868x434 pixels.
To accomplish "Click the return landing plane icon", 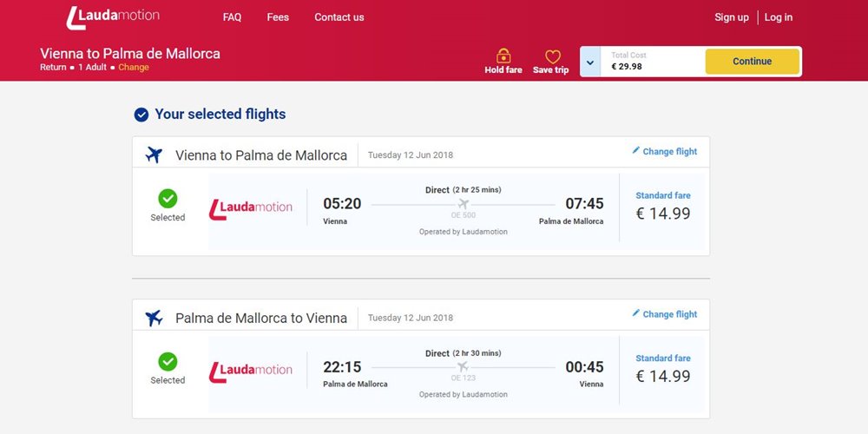I will click(154, 318).
